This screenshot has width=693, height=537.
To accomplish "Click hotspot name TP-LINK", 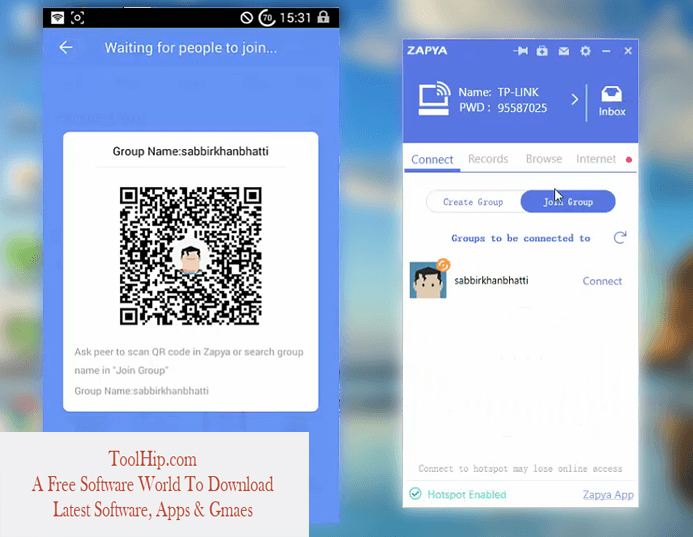I will (x=518, y=92).
